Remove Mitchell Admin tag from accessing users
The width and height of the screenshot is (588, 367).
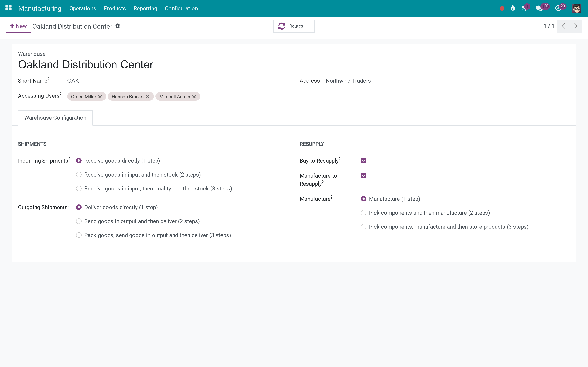pos(194,97)
